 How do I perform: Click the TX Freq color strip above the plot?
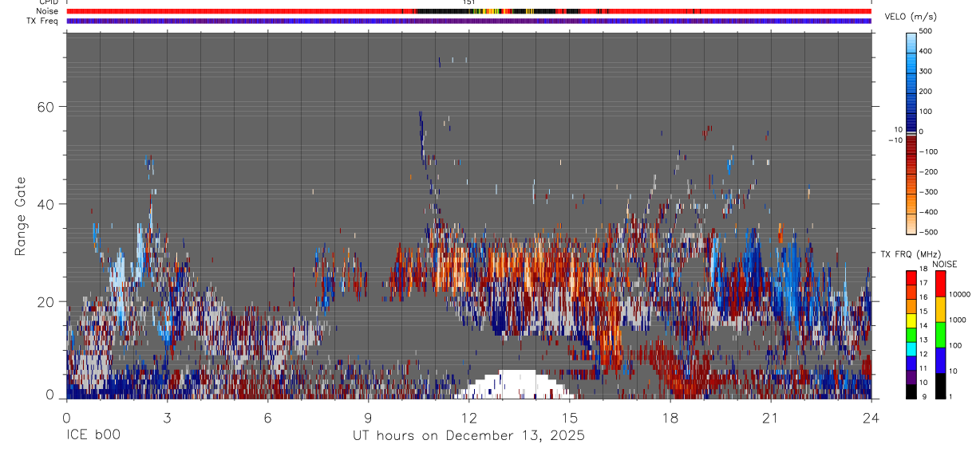tap(468, 21)
